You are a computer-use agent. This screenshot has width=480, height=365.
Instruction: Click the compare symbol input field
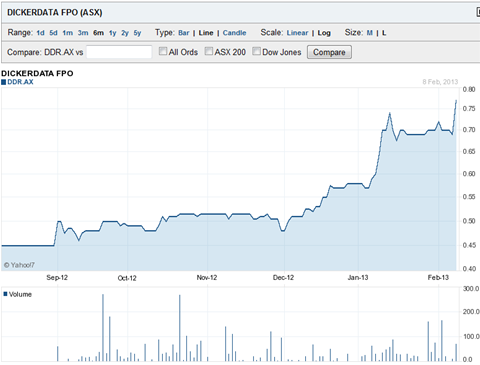[119, 52]
